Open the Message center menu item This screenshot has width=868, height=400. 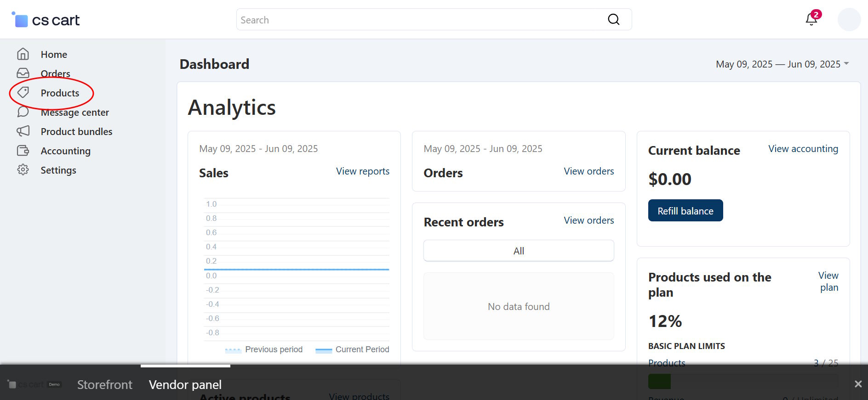pos(74,112)
